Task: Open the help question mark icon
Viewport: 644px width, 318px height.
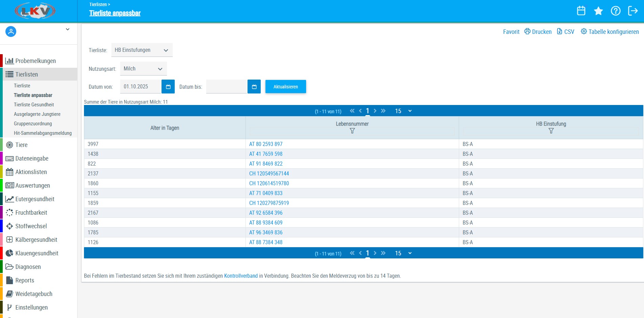Action: tap(616, 11)
